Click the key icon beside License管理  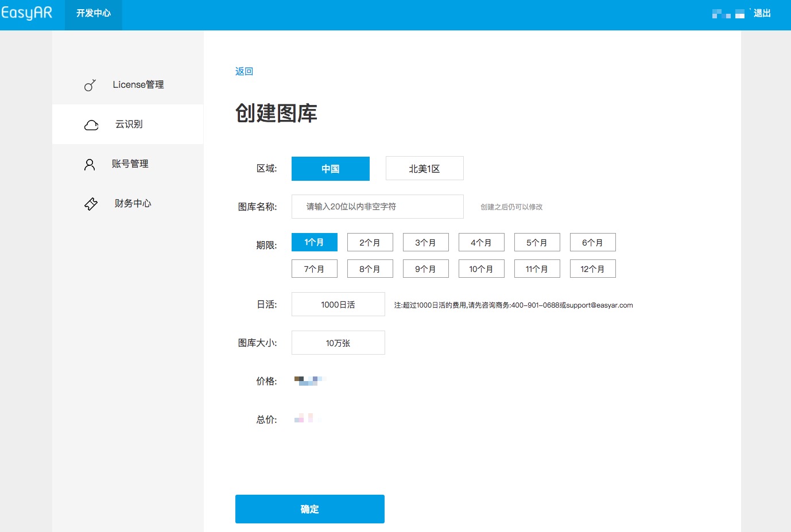click(x=90, y=84)
